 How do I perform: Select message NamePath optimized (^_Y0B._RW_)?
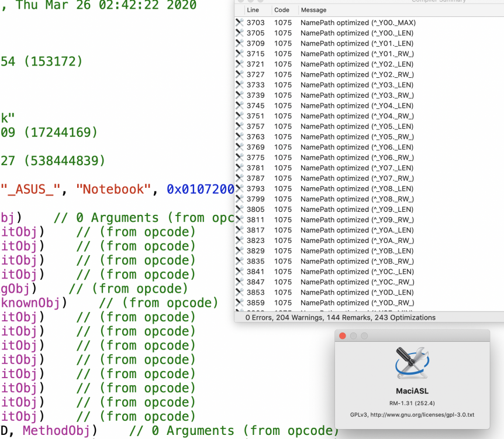click(357, 261)
